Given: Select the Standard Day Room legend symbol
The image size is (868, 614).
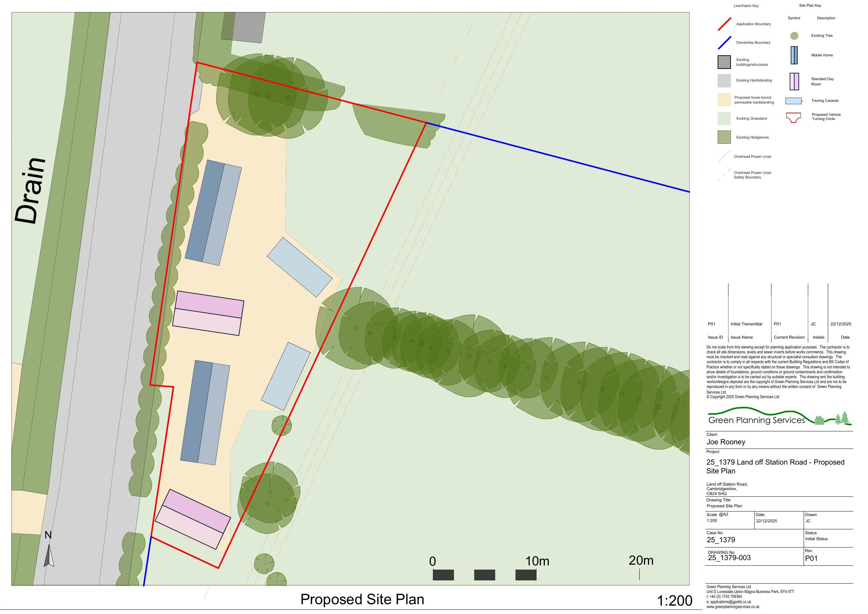Looking at the screenshot, I should (x=794, y=81).
